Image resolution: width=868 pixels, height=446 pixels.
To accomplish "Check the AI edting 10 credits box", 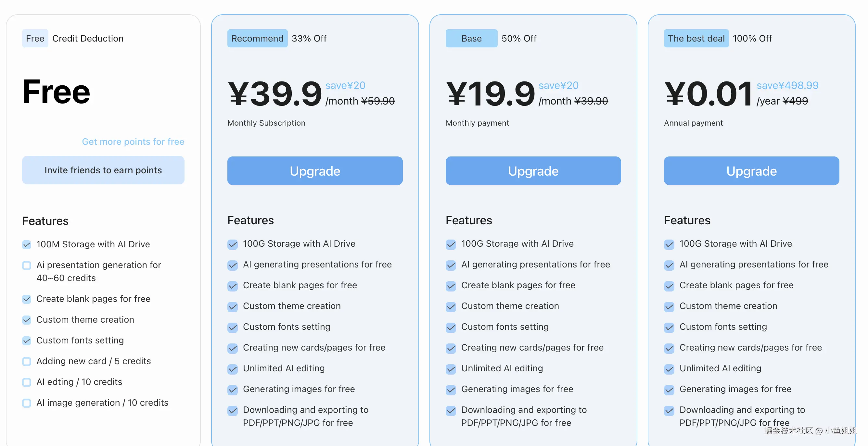I will pyautogui.click(x=27, y=382).
